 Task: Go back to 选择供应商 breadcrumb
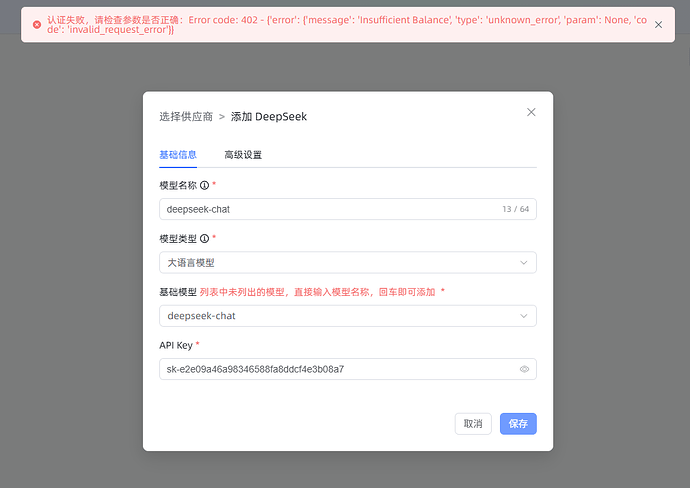coord(186,117)
